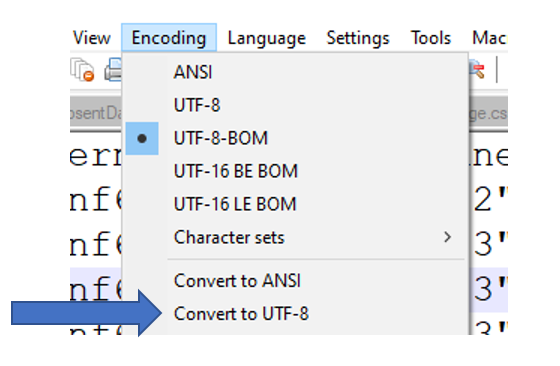Open the Macro menu
Viewport: 560px width, 366px height.
489,38
